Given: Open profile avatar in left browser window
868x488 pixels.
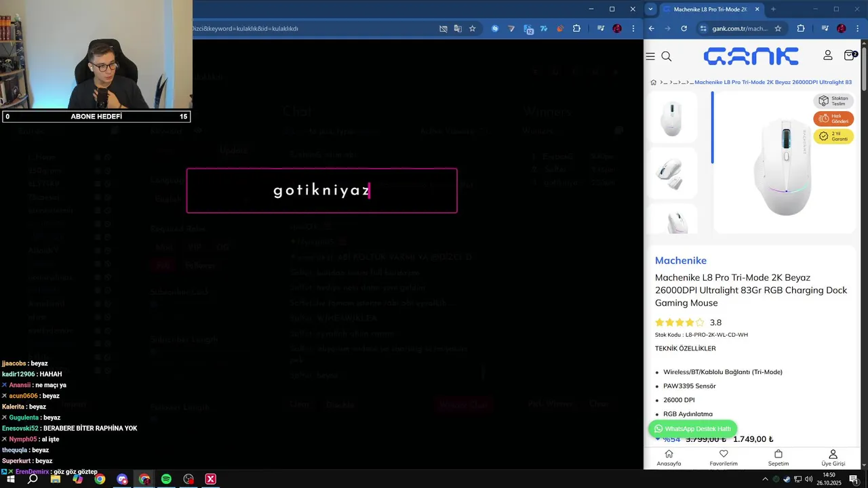Looking at the screenshot, I should [617, 28].
